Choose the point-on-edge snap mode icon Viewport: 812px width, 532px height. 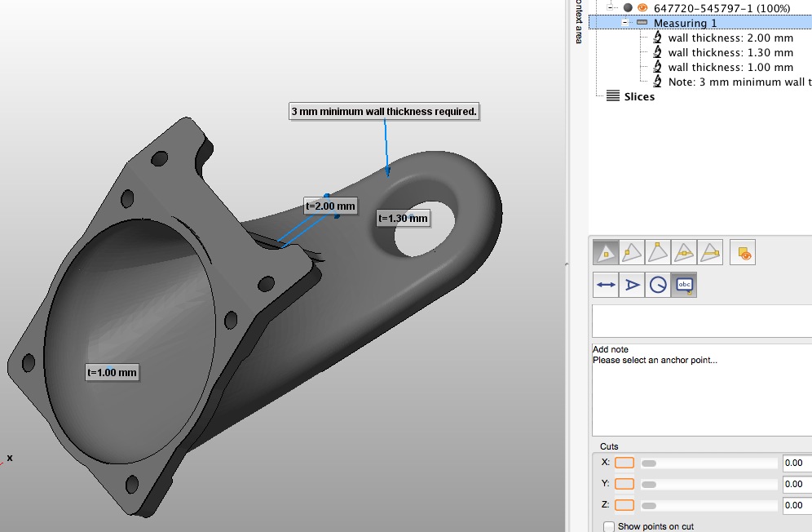pos(632,254)
